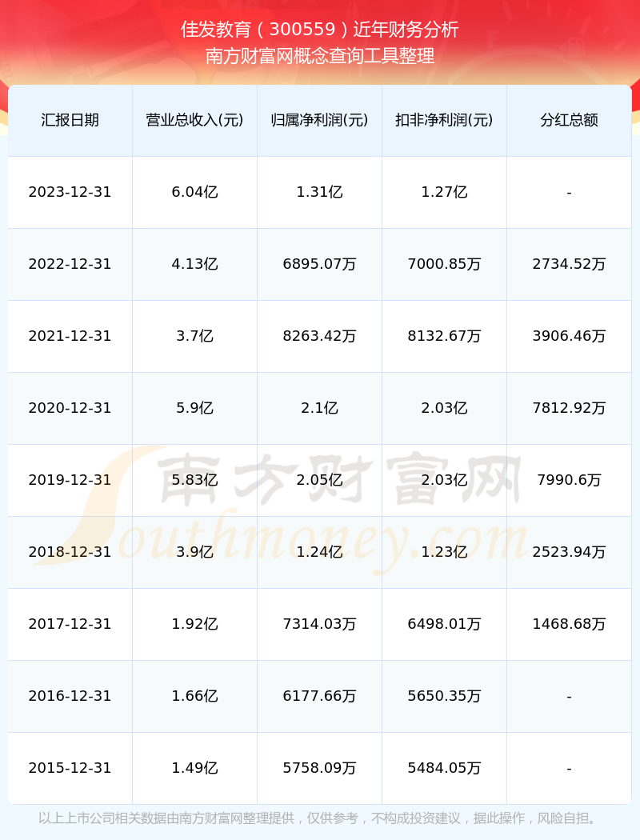Image resolution: width=640 pixels, height=840 pixels.
Task: Click the 5650.35万 adjusted profit cell
Action: point(445,695)
